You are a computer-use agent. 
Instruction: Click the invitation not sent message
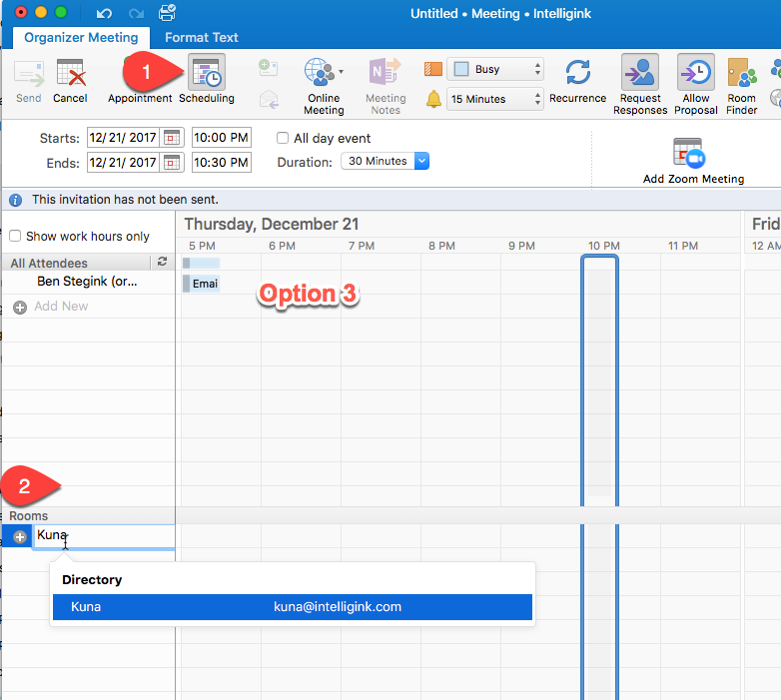pyautogui.click(x=125, y=200)
